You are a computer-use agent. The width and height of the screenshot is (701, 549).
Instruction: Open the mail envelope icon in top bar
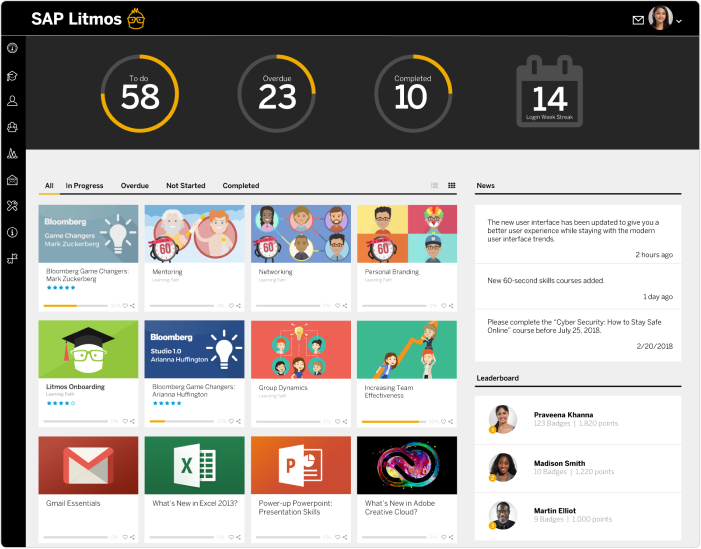click(x=638, y=20)
